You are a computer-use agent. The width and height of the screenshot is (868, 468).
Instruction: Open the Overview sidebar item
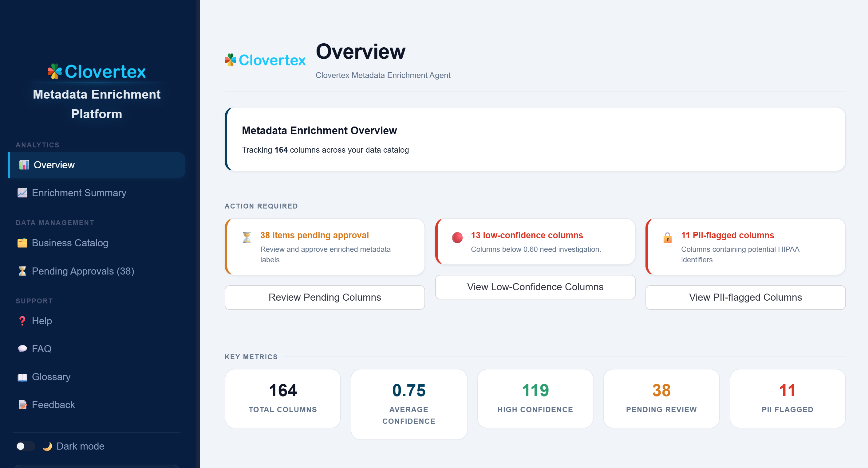(97, 165)
